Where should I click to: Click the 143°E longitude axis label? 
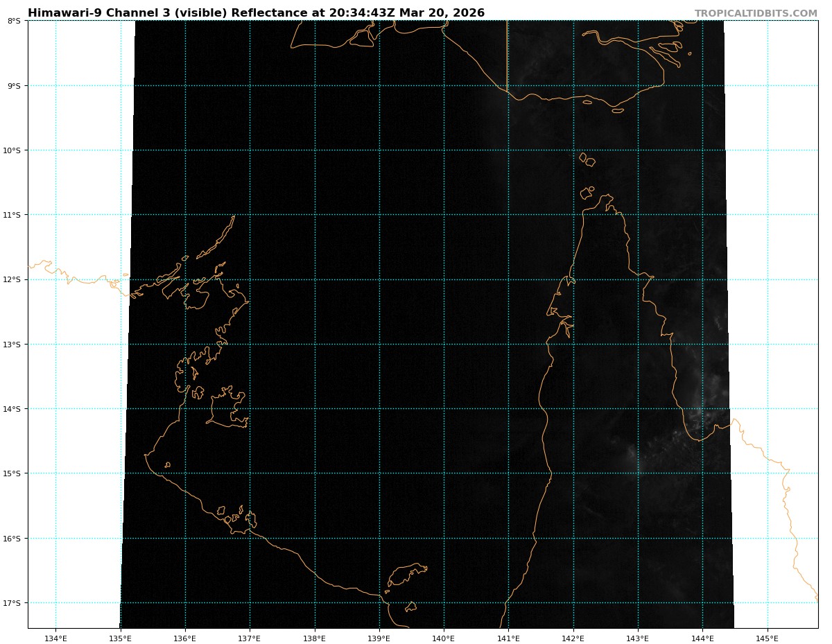638,638
